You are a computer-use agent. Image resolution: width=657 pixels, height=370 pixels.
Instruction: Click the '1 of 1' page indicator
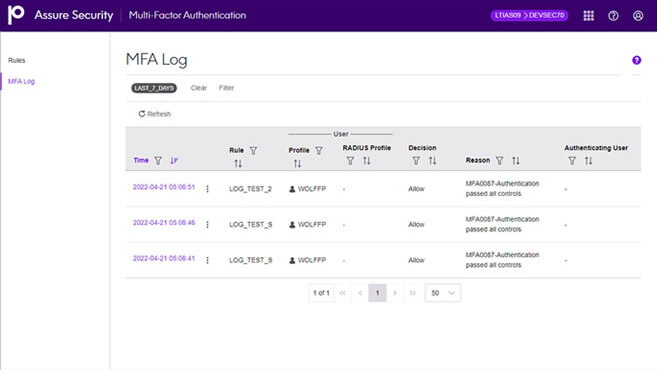click(x=321, y=293)
